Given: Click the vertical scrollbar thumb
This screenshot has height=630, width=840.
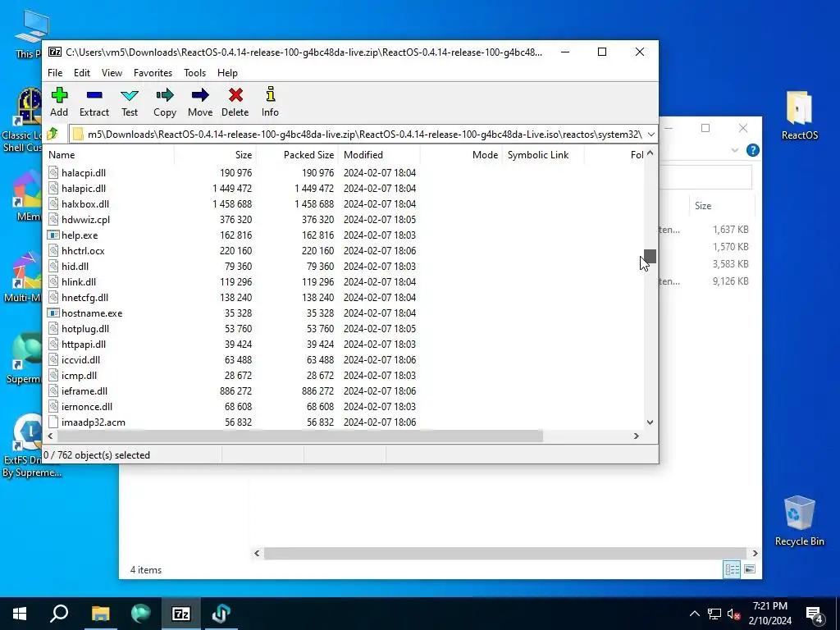Looking at the screenshot, I should 650,256.
